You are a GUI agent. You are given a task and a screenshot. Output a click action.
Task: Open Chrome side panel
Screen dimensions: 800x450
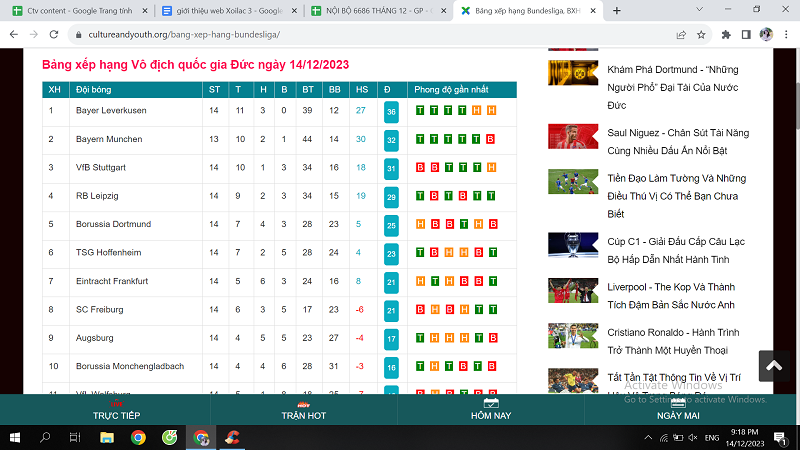tap(746, 34)
